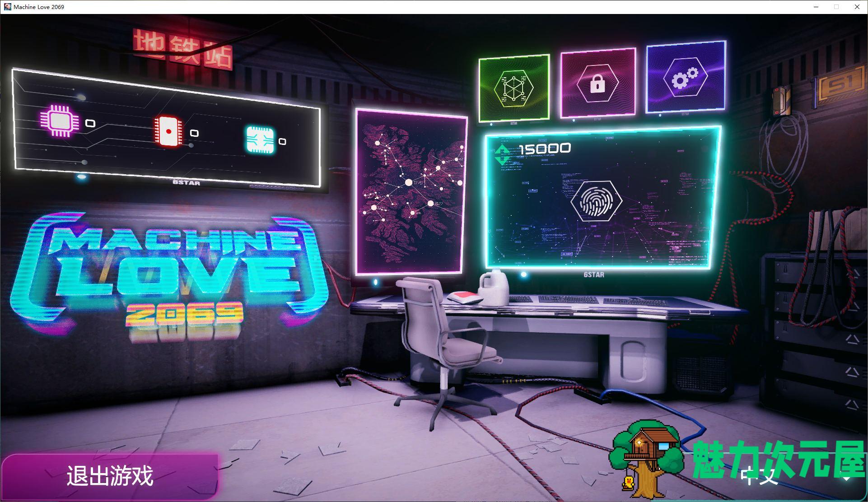Click counter next to magenta chip

pyautogui.click(x=90, y=123)
